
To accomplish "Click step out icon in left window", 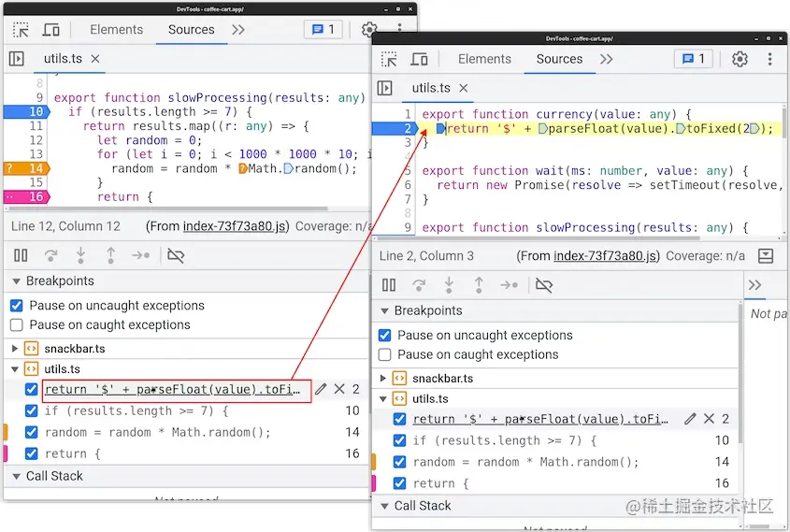I will [111, 255].
